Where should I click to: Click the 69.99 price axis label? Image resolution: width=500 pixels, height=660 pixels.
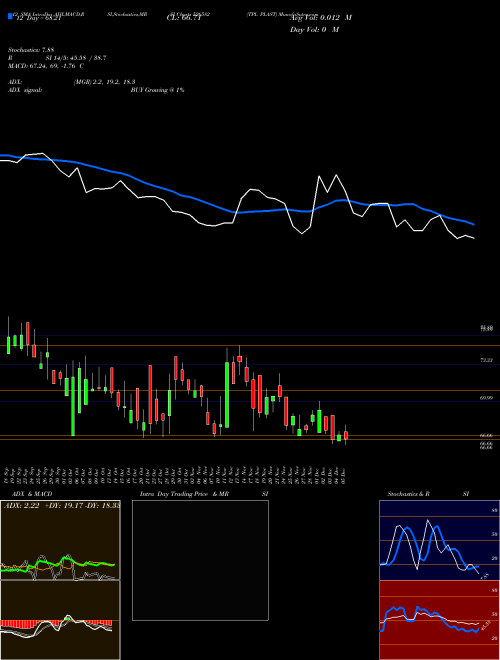[486, 397]
